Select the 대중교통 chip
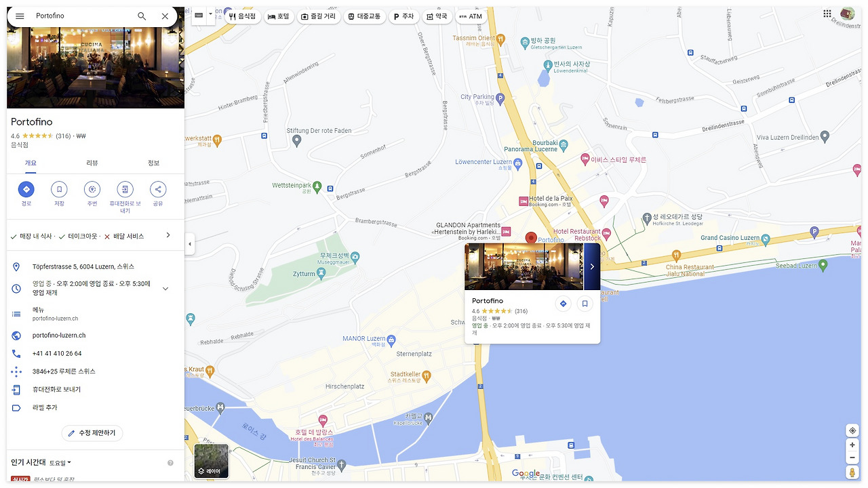This screenshot has width=868, height=488. point(364,16)
